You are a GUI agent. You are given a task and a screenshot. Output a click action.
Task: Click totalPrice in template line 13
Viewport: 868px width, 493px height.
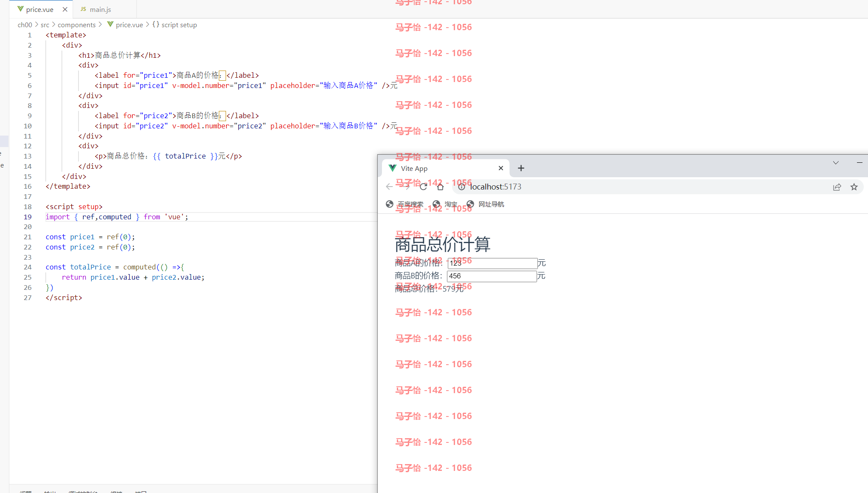tap(185, 156)
